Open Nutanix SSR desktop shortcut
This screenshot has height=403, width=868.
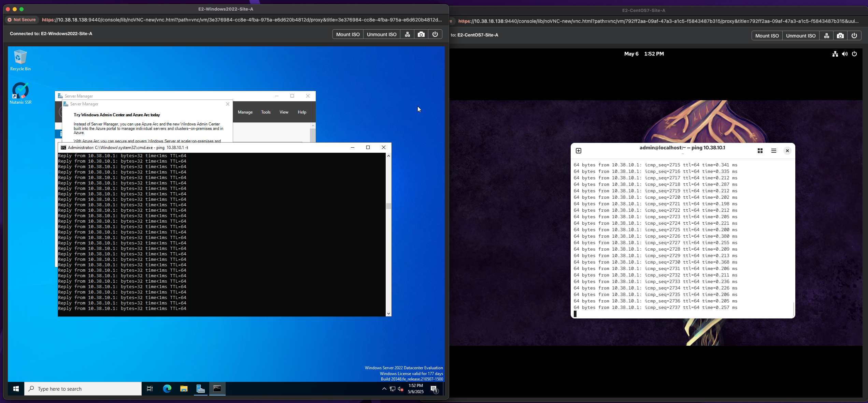click(20, 93)
